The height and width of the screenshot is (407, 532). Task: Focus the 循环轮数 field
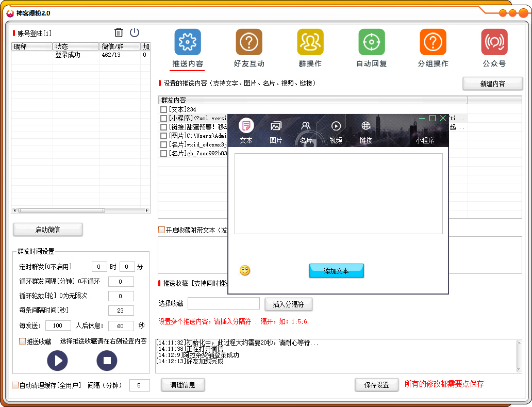point(121,296)
